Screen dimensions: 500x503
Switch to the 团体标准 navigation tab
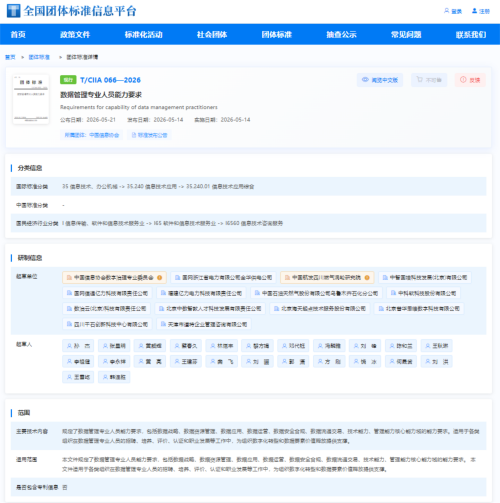pyautogui.click(x=277, y=34)
